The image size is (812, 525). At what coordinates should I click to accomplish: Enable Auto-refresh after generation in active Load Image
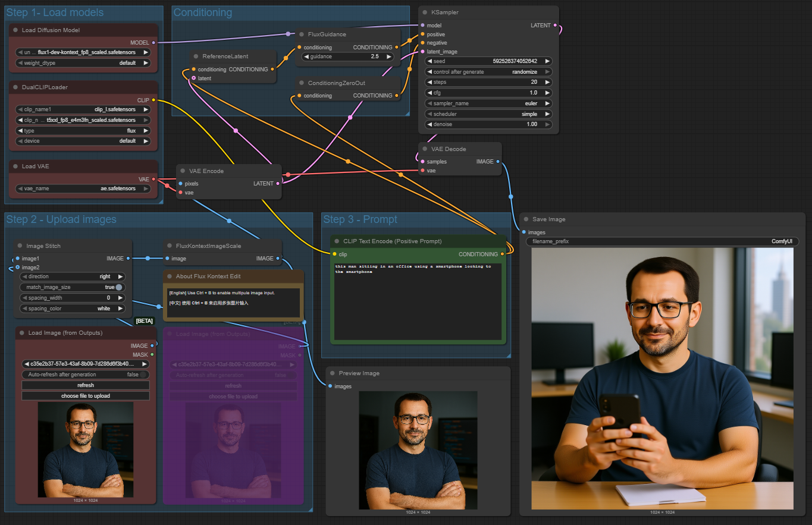[x=143, y=375]
